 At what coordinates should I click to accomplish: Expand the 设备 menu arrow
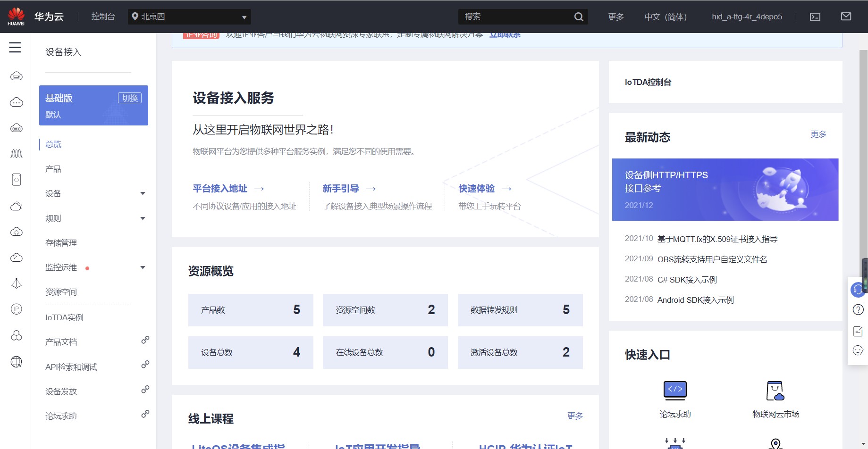point(143,193)
